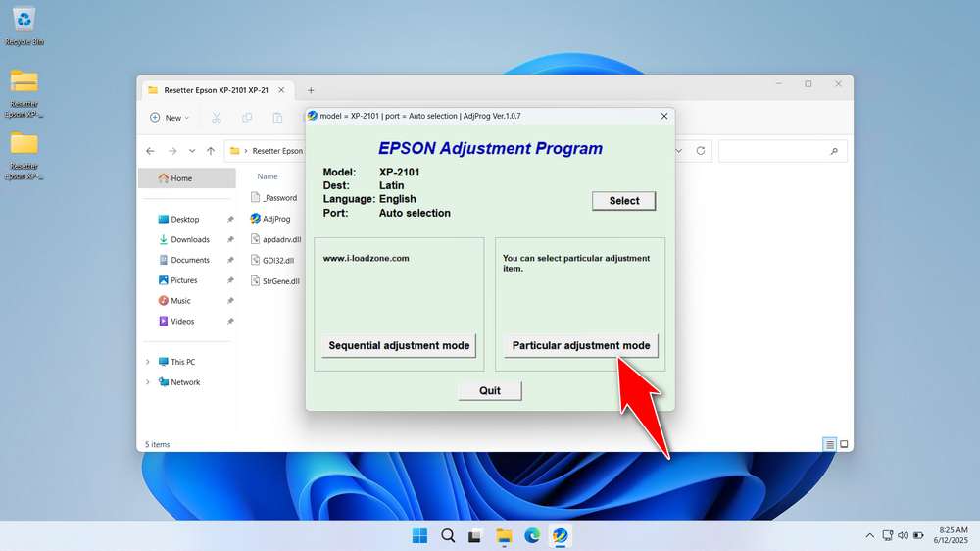Click the battery icon in system tray
Screen dimensions: 980x551
tap(918, 536)
